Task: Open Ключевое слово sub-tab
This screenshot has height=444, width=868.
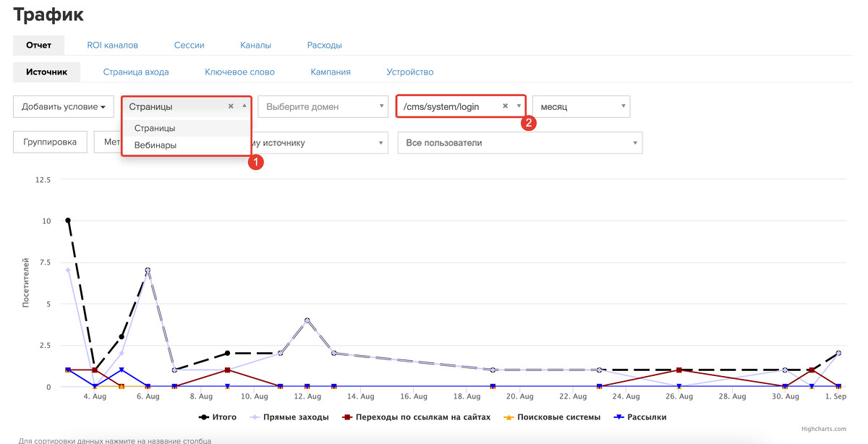Action: (x=239, y=72)
